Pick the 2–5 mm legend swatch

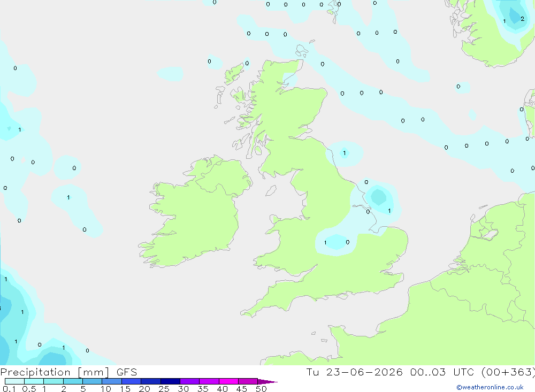tap(73, 381)
